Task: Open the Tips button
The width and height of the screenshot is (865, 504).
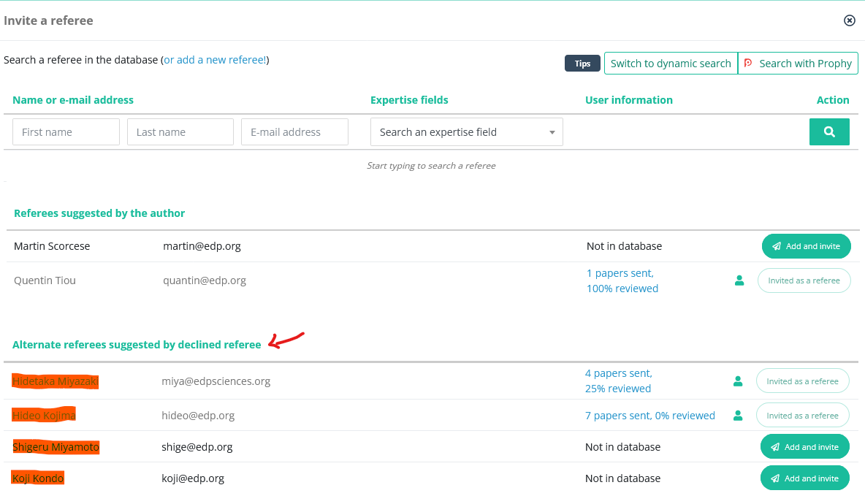Action: pos(582,64)
